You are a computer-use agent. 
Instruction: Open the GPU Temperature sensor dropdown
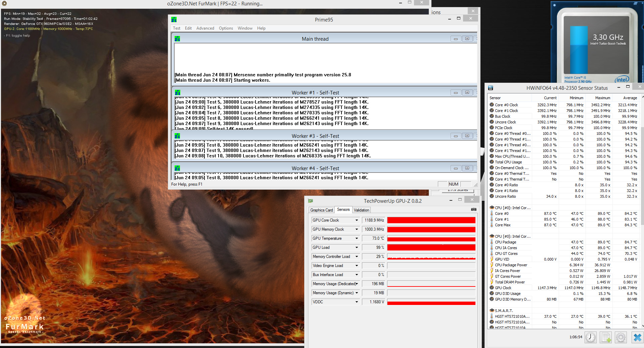pos(357,238)
